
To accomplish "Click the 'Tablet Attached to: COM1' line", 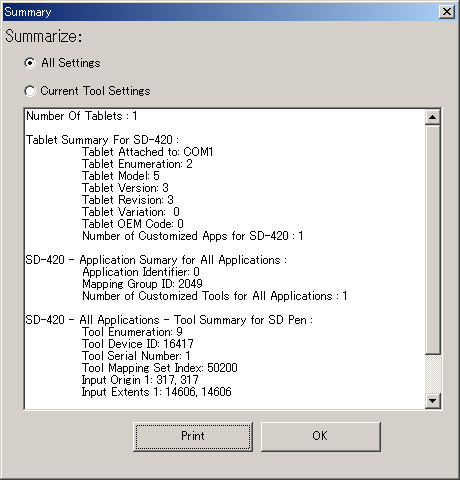I will pyautogui.click(x=147, y=152).
